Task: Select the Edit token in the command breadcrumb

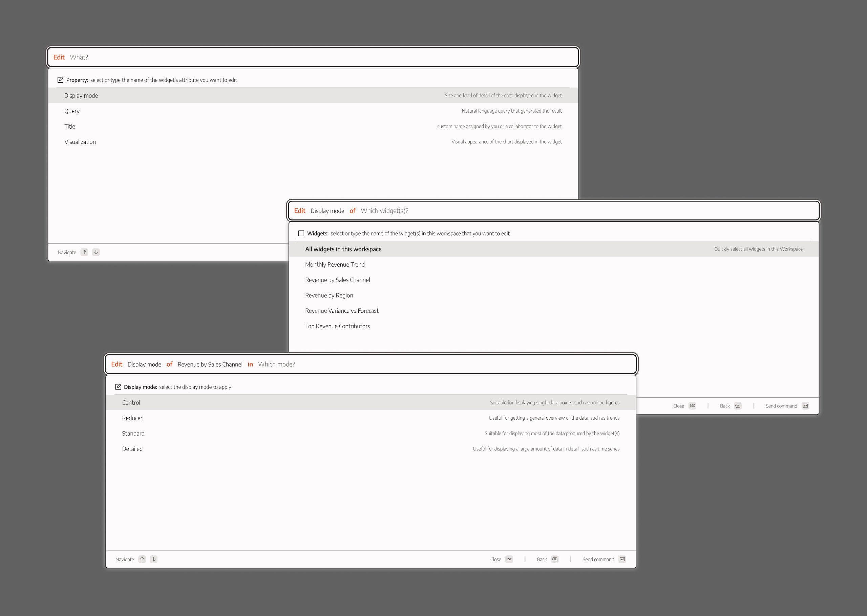Action: 117,364
